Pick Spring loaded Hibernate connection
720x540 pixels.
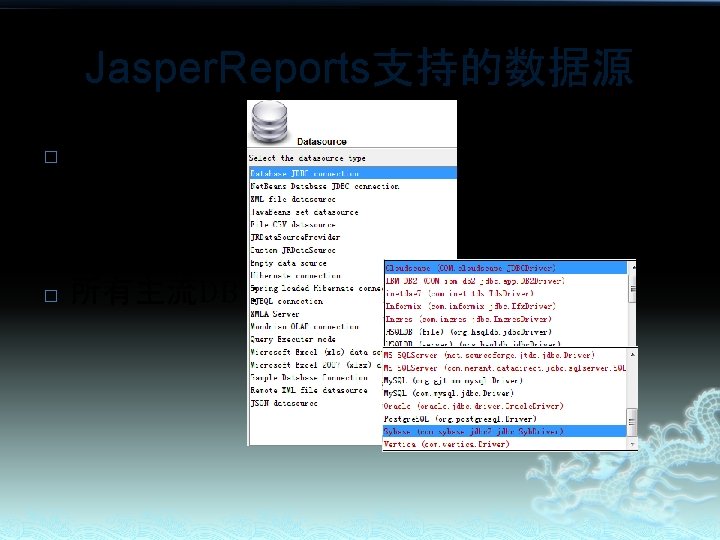click(316, 288)
